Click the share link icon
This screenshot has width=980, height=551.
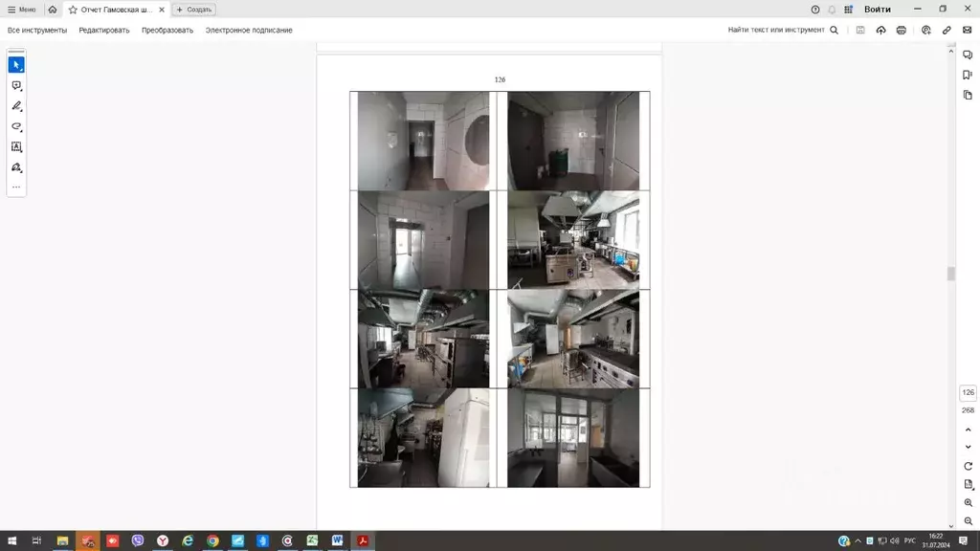click(x=947, y=31)
